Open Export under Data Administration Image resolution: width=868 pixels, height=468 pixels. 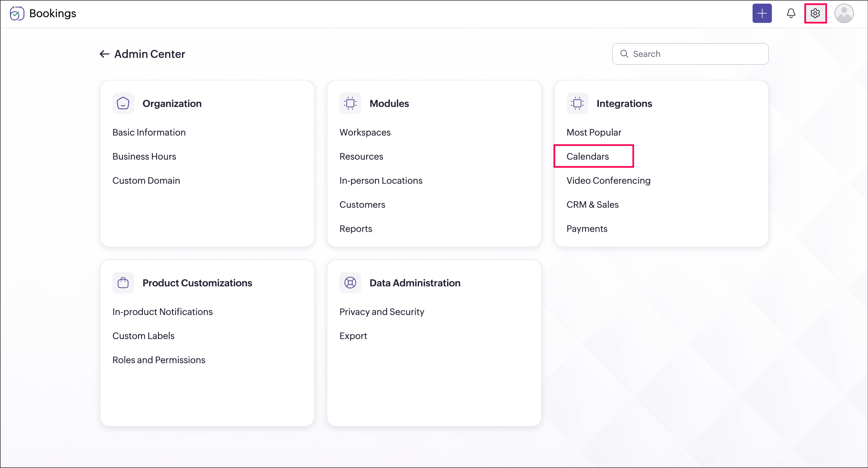[353, 336]
